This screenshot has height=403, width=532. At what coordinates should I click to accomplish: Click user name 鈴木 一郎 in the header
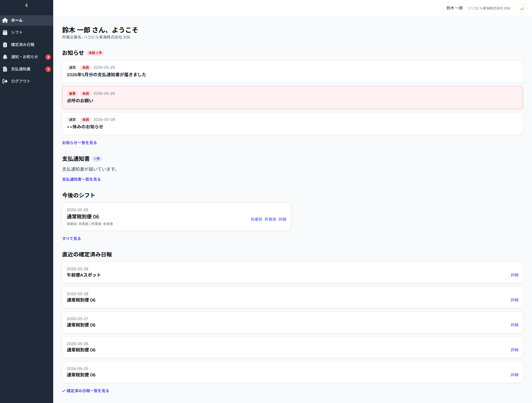[x=454, y=8]
